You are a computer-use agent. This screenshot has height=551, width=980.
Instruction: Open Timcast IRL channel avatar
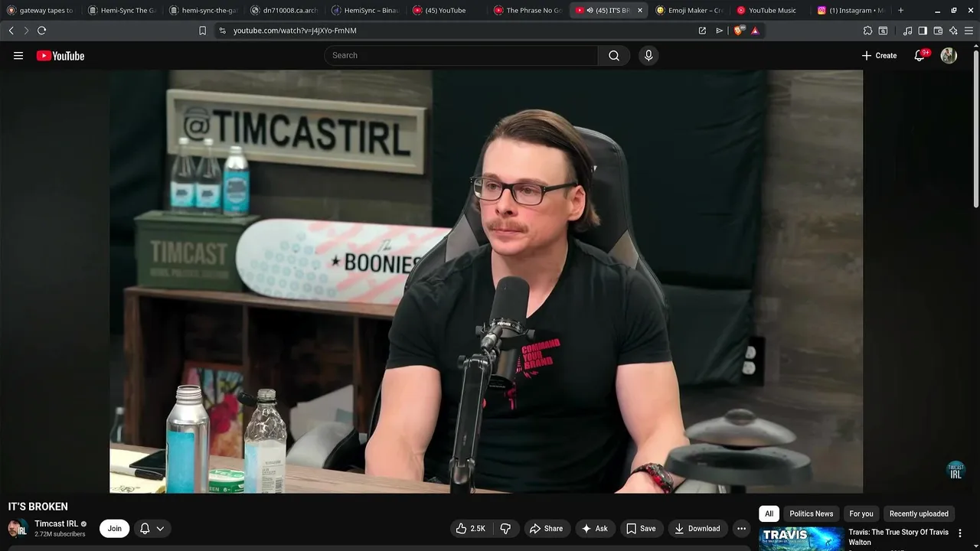18,529
